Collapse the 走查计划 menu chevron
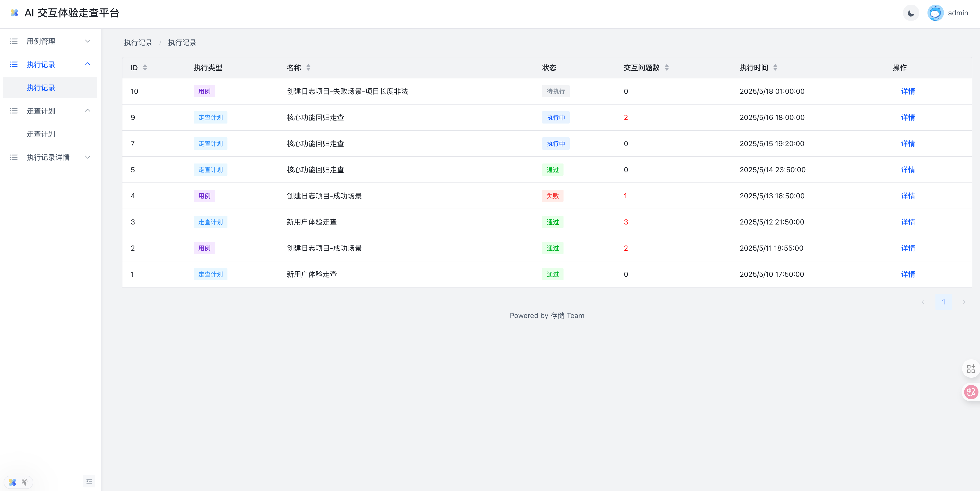Image resolution: width=980 pixels, height=491 pixels. 88,111
